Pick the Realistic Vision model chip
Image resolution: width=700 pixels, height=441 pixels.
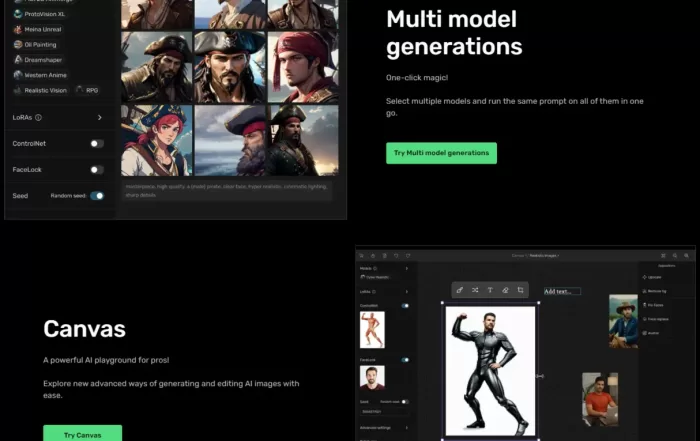41,90
